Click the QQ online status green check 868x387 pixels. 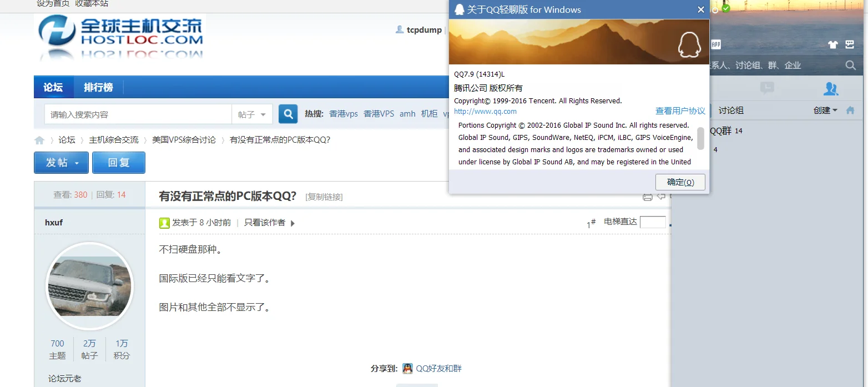(x=726, y=8)
